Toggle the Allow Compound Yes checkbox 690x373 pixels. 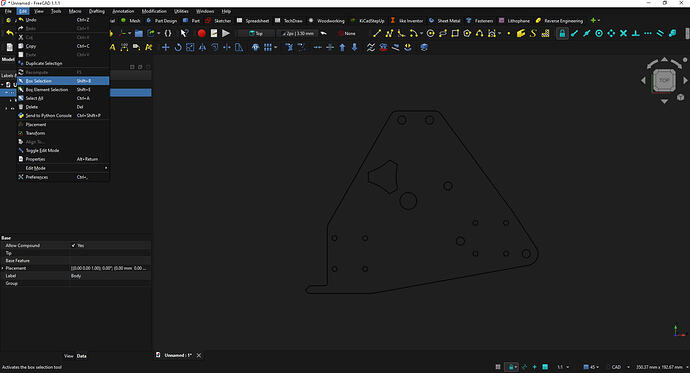pyautogui.click(x=73, y=245)
